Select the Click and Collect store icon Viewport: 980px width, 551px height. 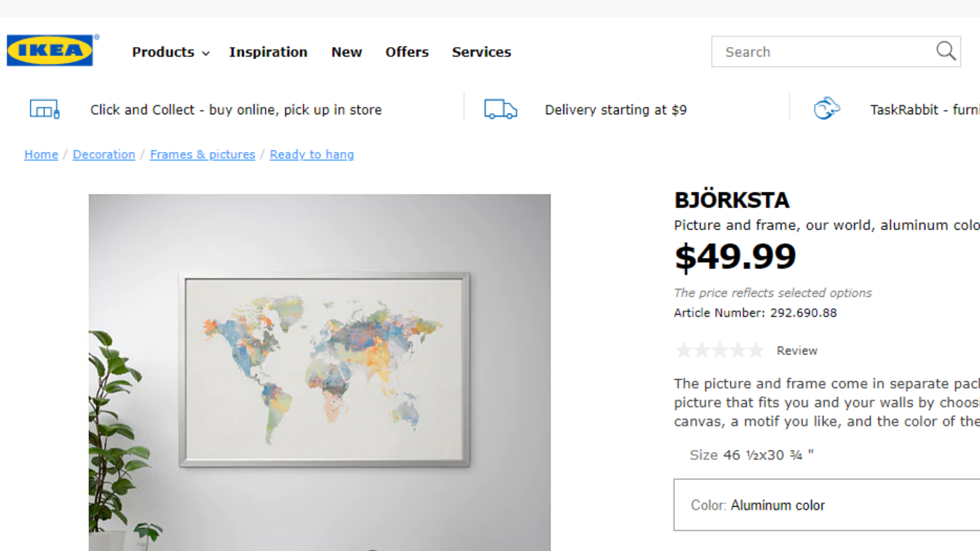tap(44, 109)
